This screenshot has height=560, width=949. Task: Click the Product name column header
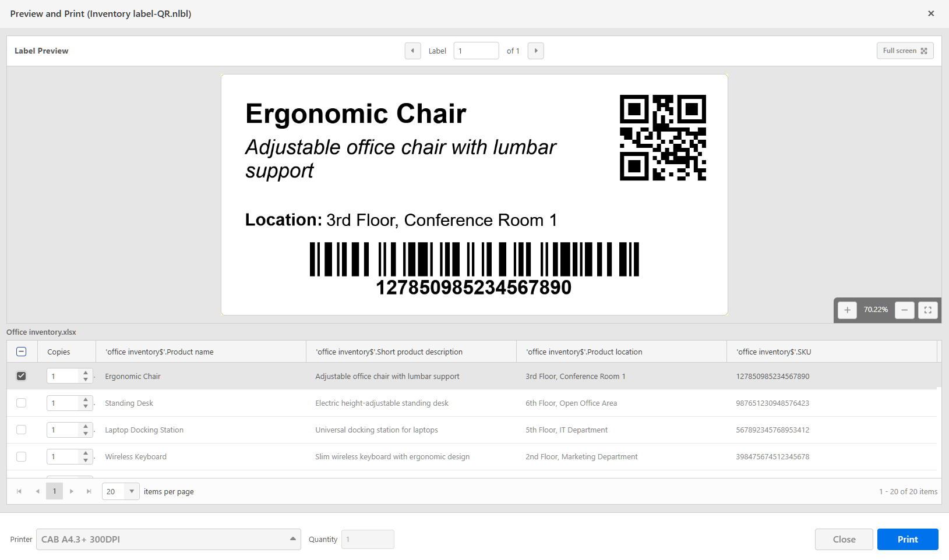click(x=160, y=352)
